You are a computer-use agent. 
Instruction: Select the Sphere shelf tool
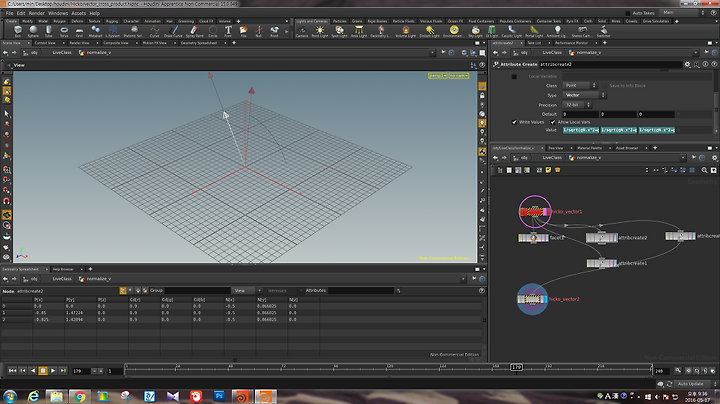pos(33,31)
